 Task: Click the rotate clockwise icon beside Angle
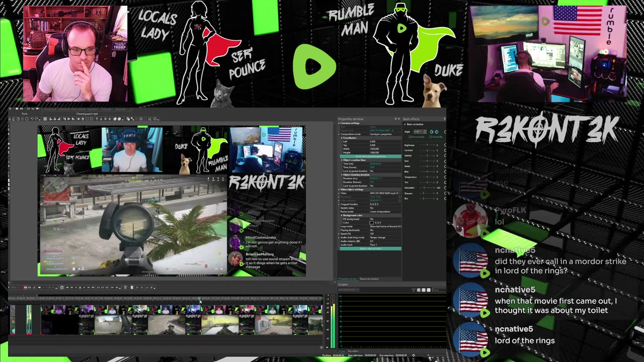tap(437, 132)
